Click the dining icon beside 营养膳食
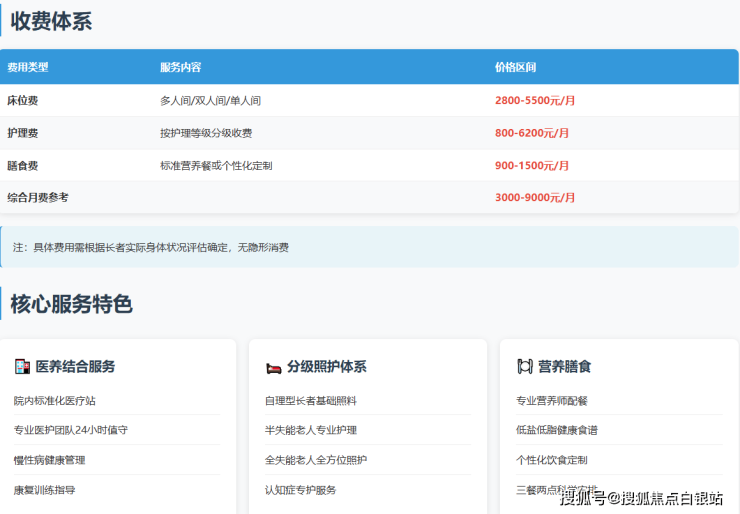Image resolution: width=740 pixels, height=514 pixels. [x=524, y=367]
